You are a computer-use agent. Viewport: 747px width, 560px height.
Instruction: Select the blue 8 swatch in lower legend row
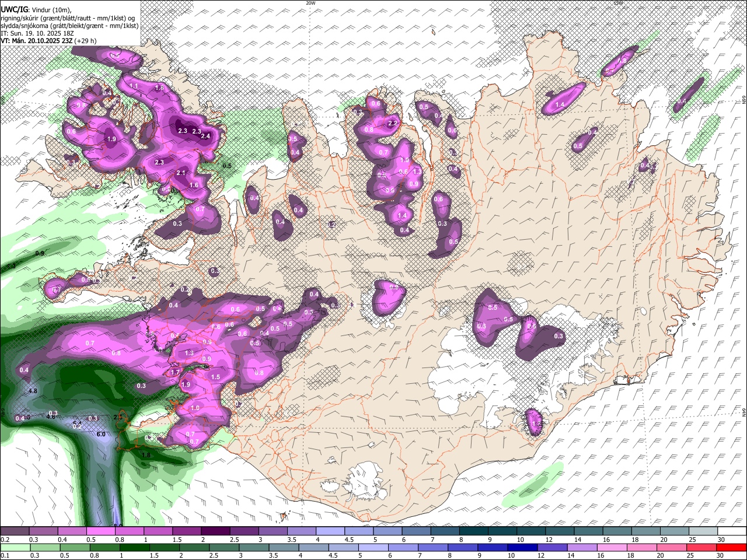[x=463, y=548]
